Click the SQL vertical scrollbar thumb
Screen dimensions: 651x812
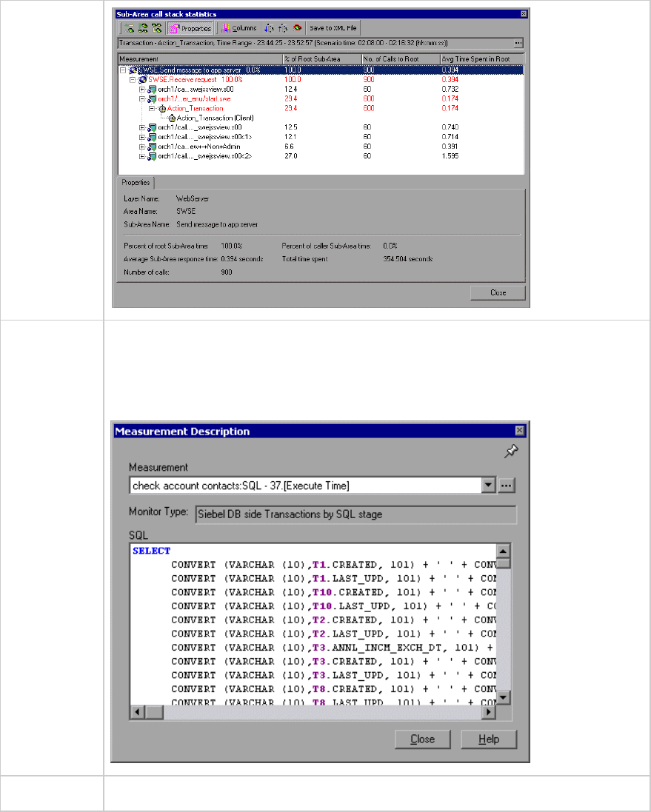point(504,563)
